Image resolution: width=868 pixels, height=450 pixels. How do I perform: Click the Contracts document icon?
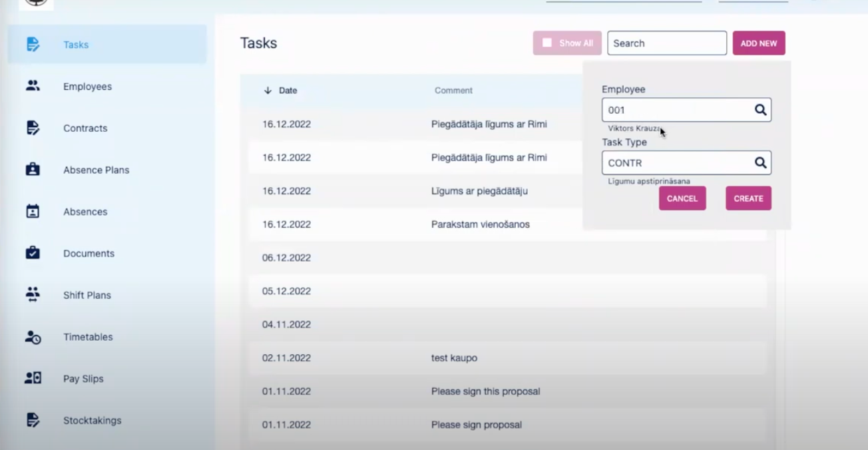click(x=33, y=128)
